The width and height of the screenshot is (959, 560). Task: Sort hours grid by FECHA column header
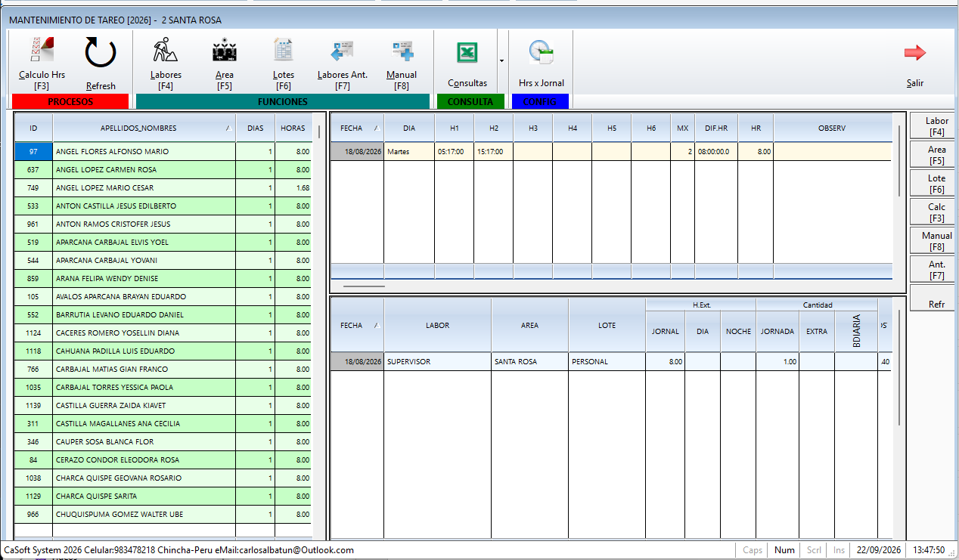[x=357, y=128]
